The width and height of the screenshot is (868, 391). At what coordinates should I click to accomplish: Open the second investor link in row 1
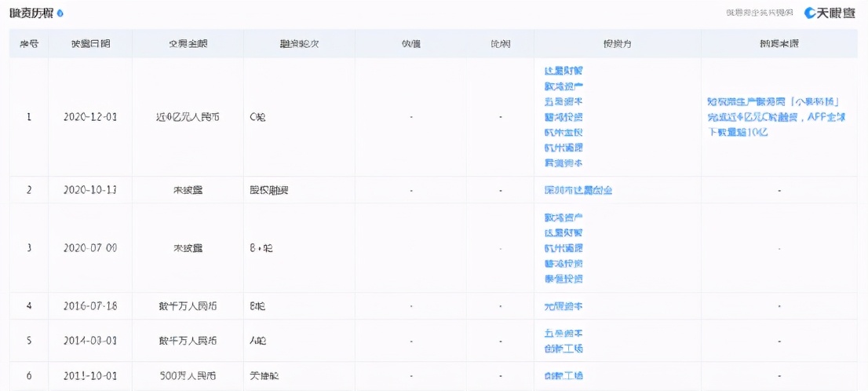[x=563, y=86]
